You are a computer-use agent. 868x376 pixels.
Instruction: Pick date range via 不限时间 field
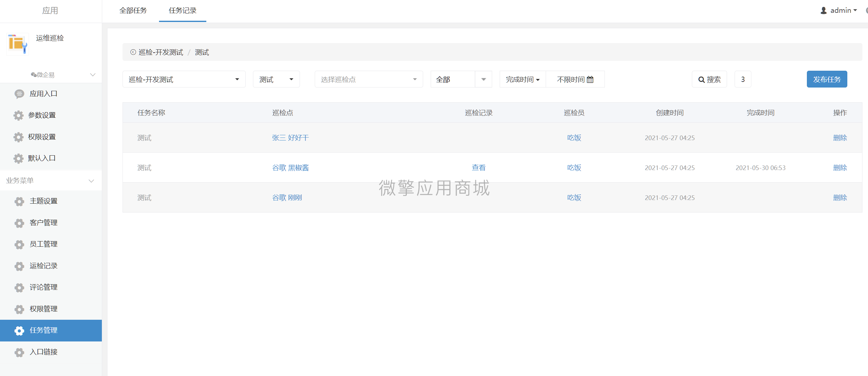pos(575,79)
